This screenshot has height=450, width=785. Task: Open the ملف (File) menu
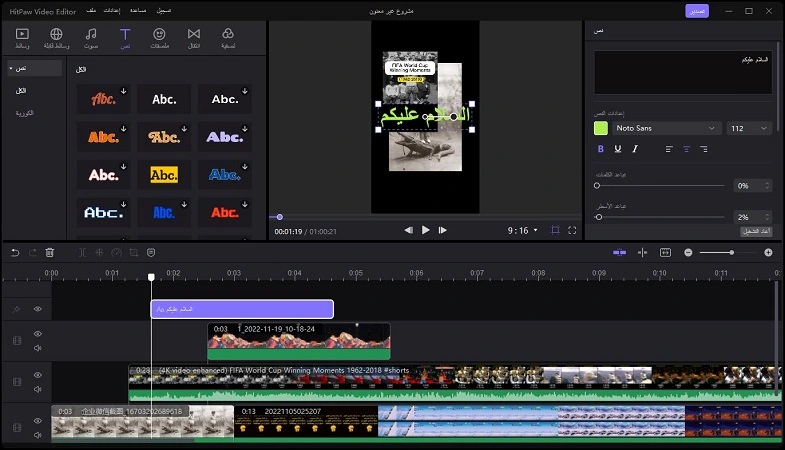[91, 11]
